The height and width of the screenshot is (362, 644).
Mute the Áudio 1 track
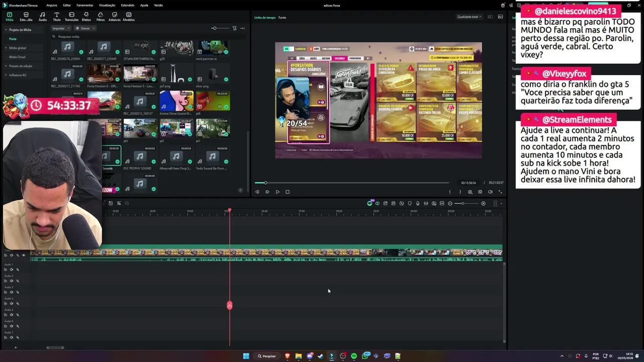click(12, 269)
